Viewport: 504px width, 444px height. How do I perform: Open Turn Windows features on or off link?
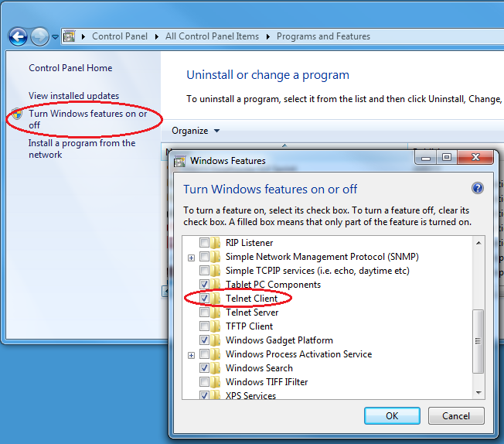(x=88, y=119)
